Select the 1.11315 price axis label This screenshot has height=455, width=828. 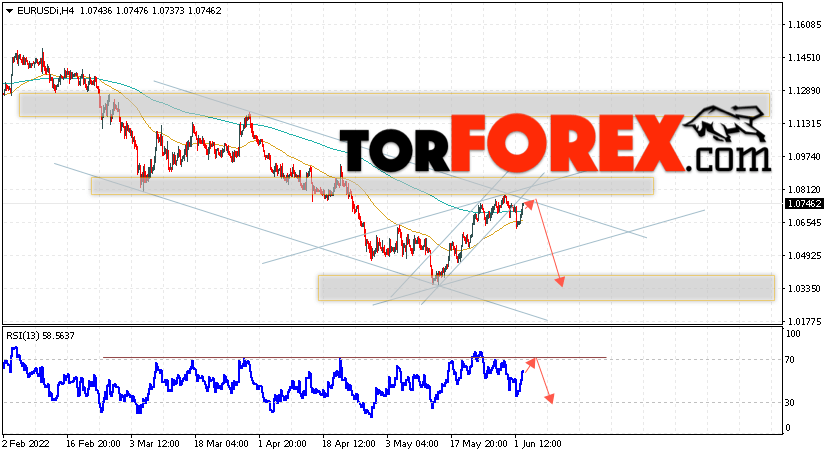[804, 124]
